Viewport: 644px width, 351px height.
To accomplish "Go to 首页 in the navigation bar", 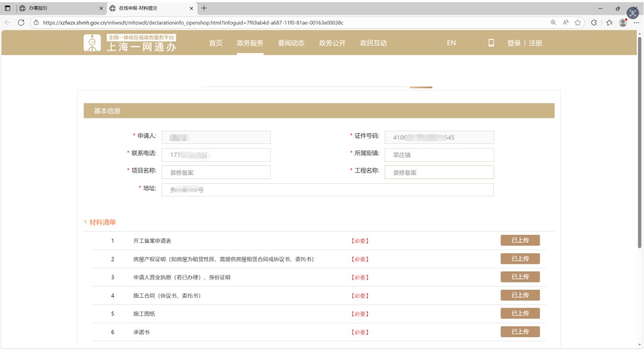I will click(216, 43).
